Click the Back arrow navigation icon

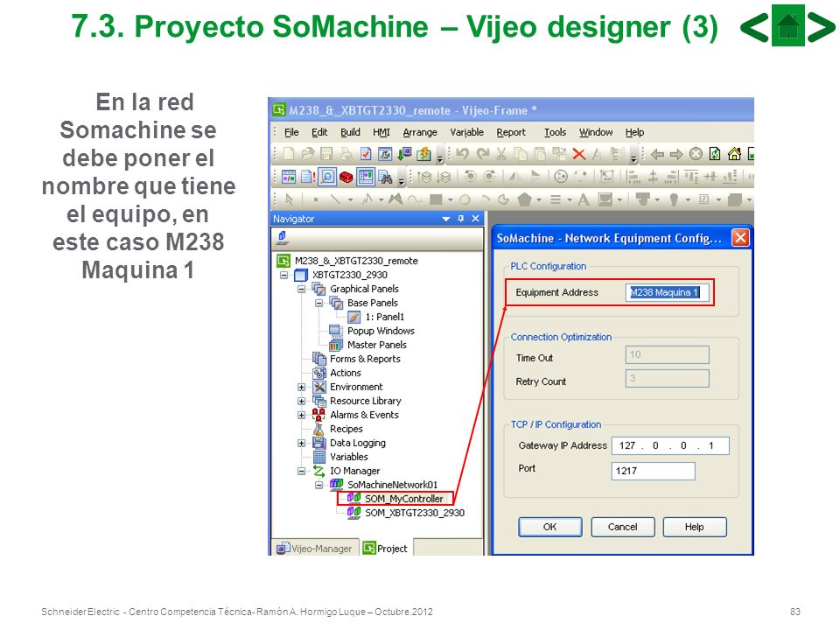657,154
